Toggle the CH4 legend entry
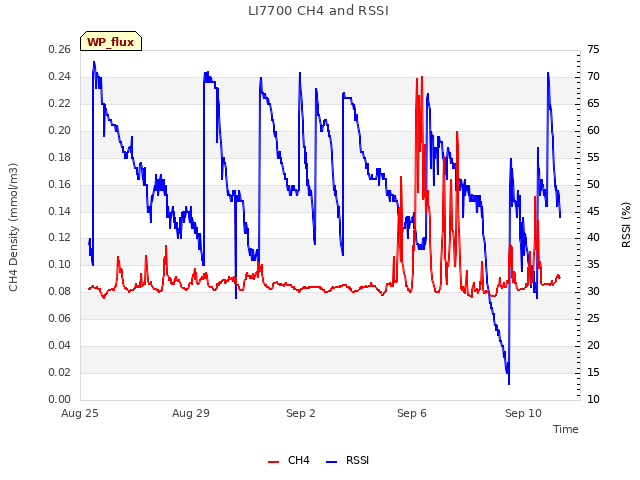 point(289,460)
